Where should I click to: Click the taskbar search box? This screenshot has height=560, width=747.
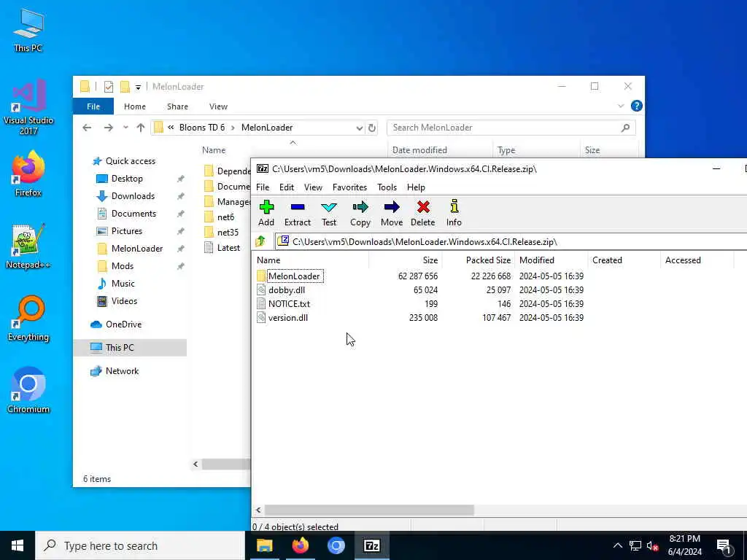140,545
